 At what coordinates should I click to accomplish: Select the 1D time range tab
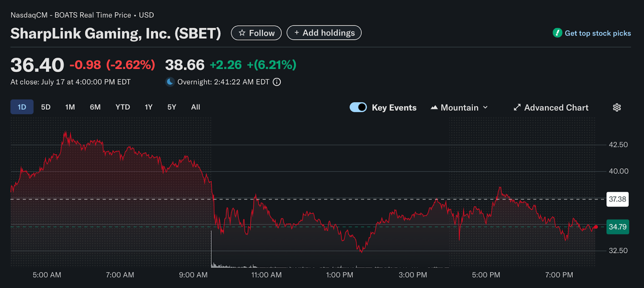click(x=22, y=107)
